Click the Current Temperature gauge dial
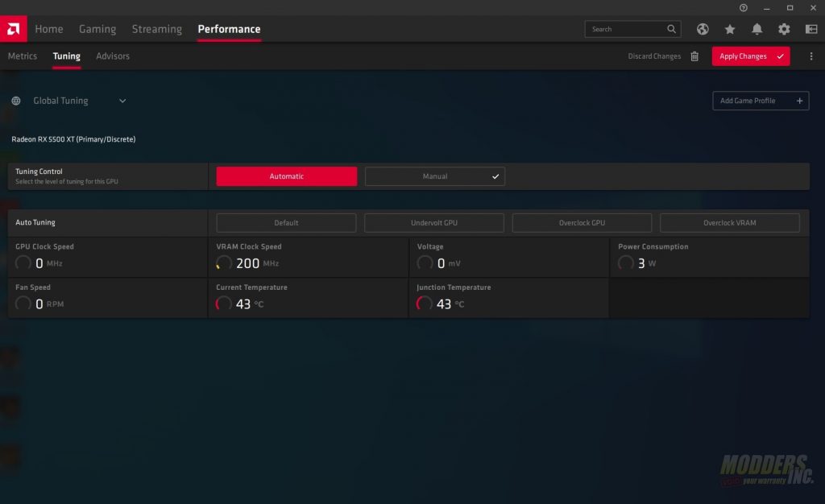 click(224, 304)
